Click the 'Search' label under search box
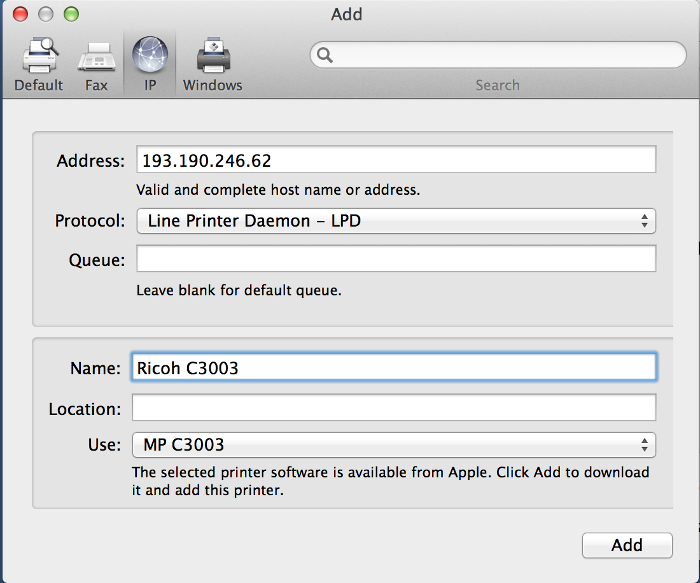This screenshot has height=583, width=700. [x=497, y=85]
